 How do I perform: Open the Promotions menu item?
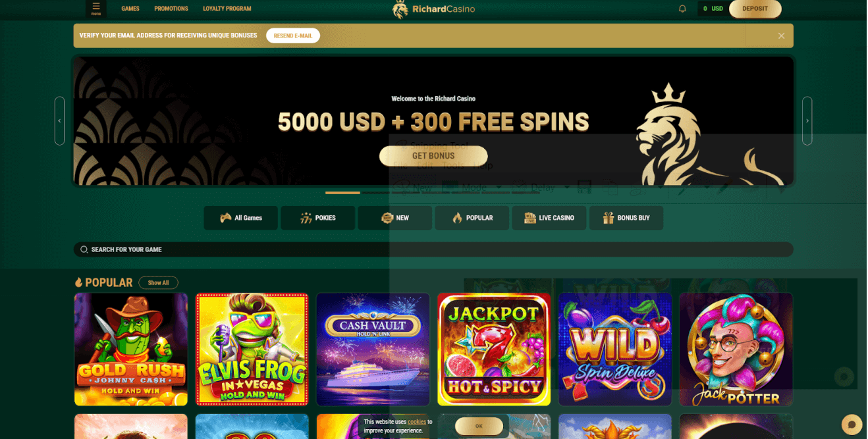coord(171,9)
